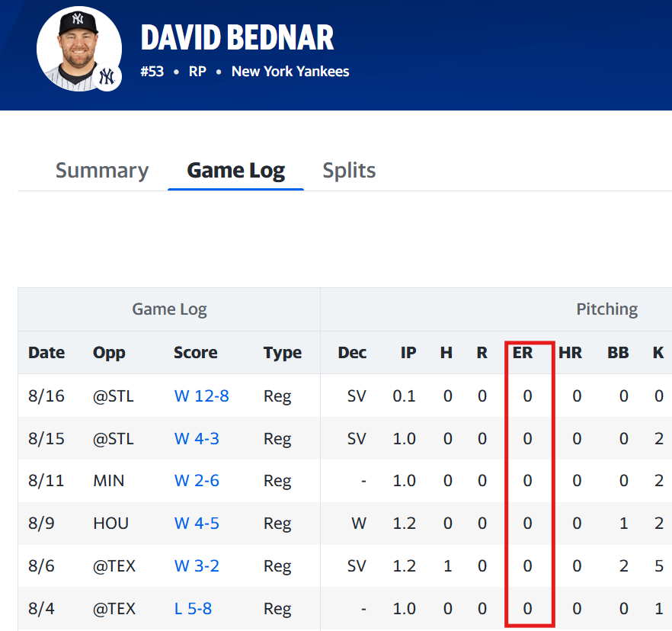672x631 pixels.
Task: View the W 4-5 game versus HOU
Action: tap(197, 524)
